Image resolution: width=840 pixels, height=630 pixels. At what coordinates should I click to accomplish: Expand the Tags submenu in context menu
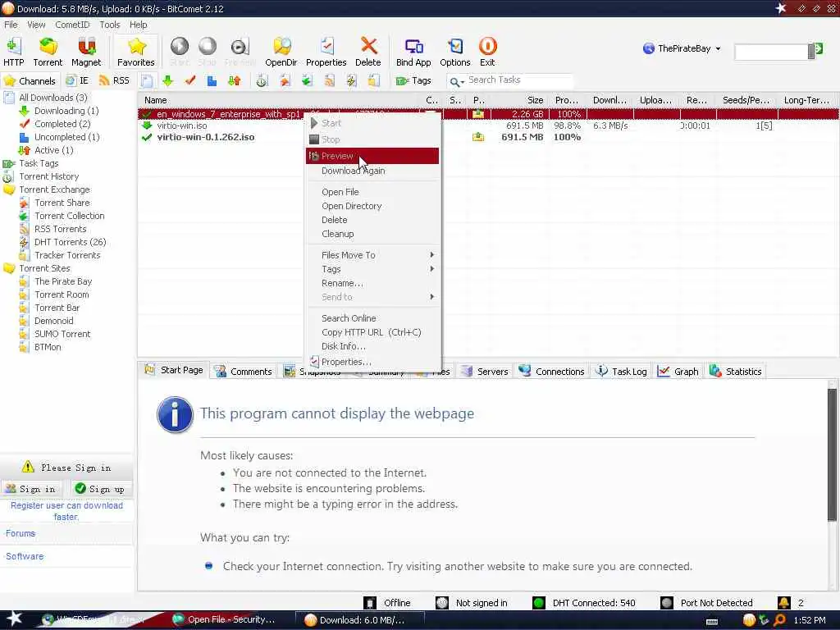click(x=373, y=269)
